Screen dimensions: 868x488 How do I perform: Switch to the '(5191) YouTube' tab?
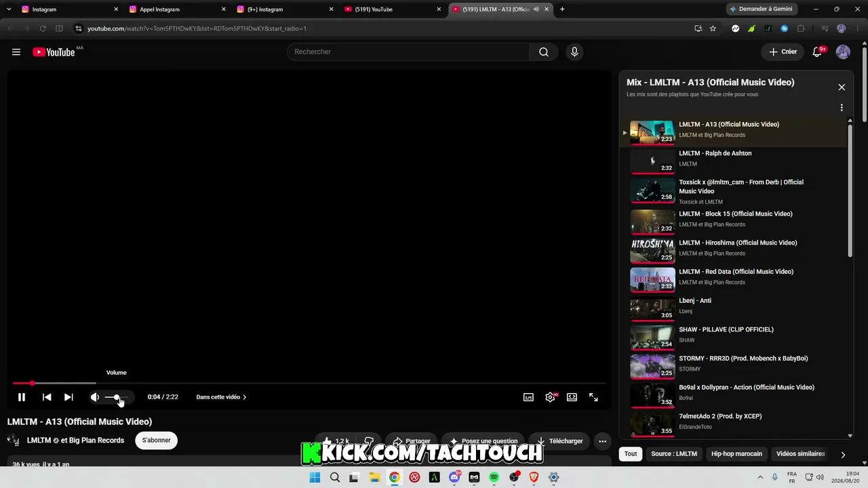point(393,9)
